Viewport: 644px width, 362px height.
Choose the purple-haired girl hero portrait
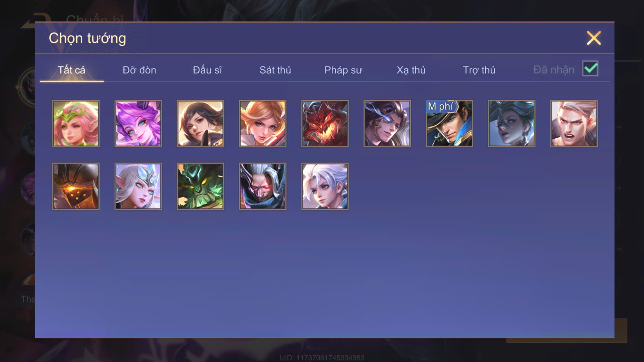(138, 124)
